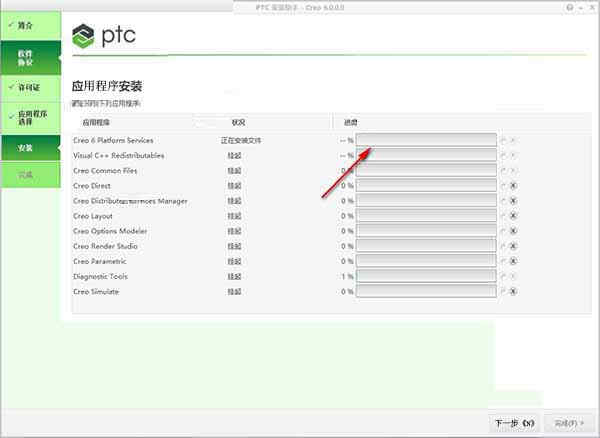600x438 pixels.
Task: Click retry icon for Creo Common Files row
Action: tap(504, 171)
